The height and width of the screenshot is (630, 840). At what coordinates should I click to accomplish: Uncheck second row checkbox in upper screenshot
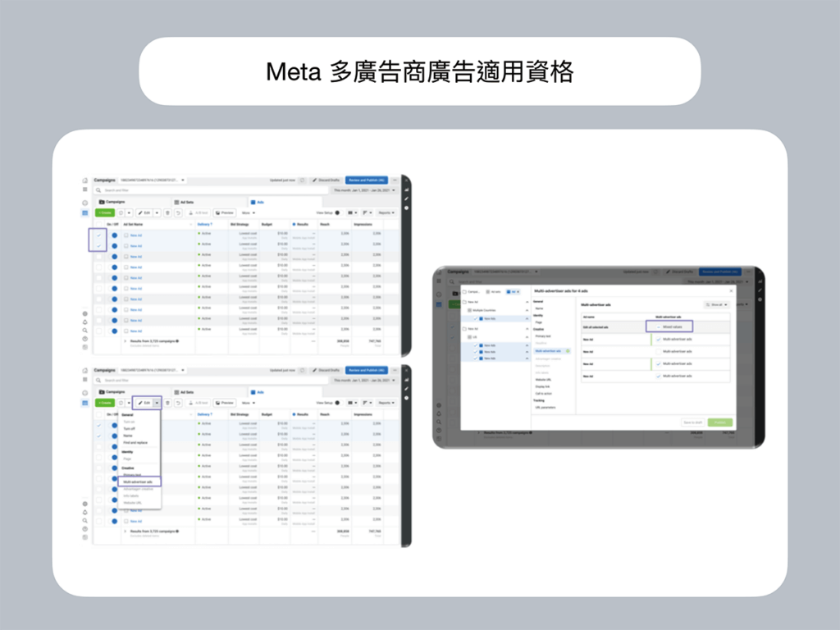click(98, 246)
